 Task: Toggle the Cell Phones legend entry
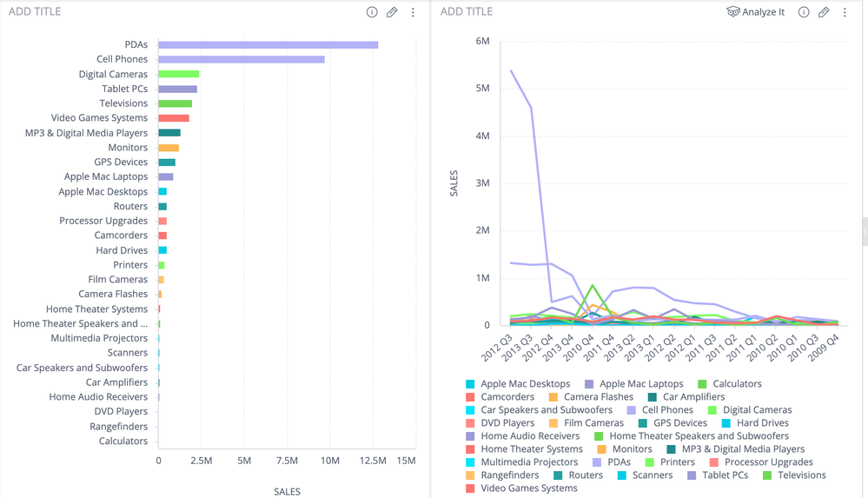(666, 410)
